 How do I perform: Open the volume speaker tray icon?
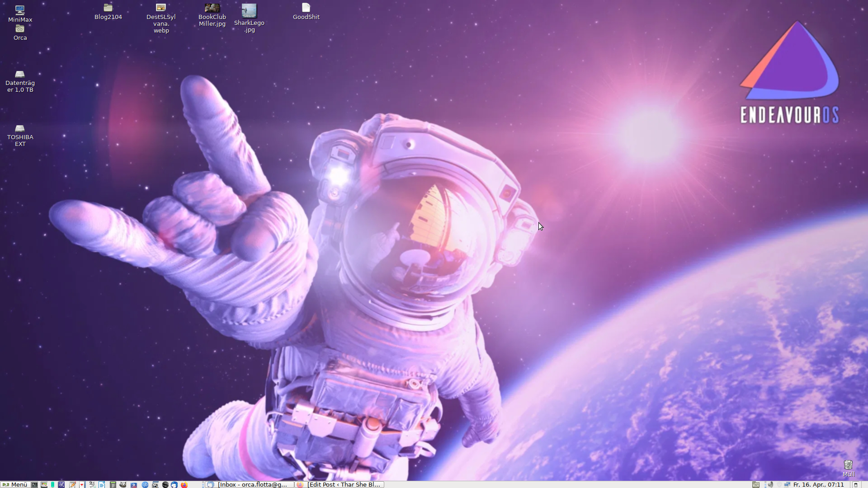(x=770, y=484)
